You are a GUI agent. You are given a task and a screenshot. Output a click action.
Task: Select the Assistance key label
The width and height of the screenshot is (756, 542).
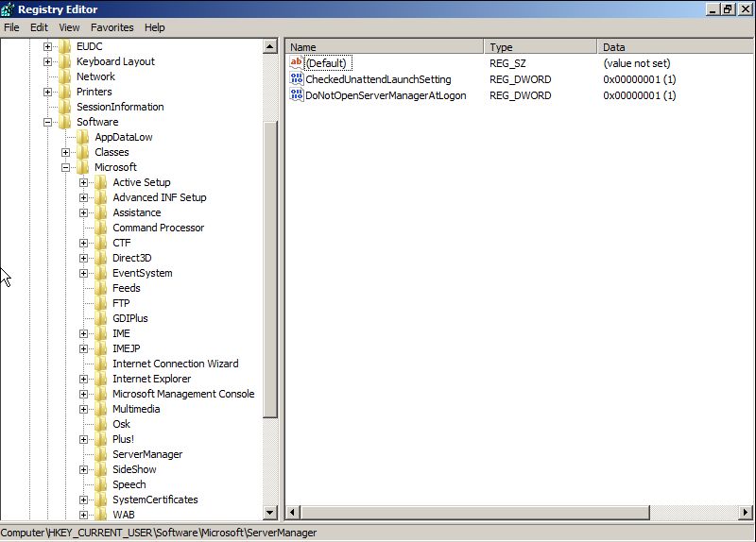137,213
